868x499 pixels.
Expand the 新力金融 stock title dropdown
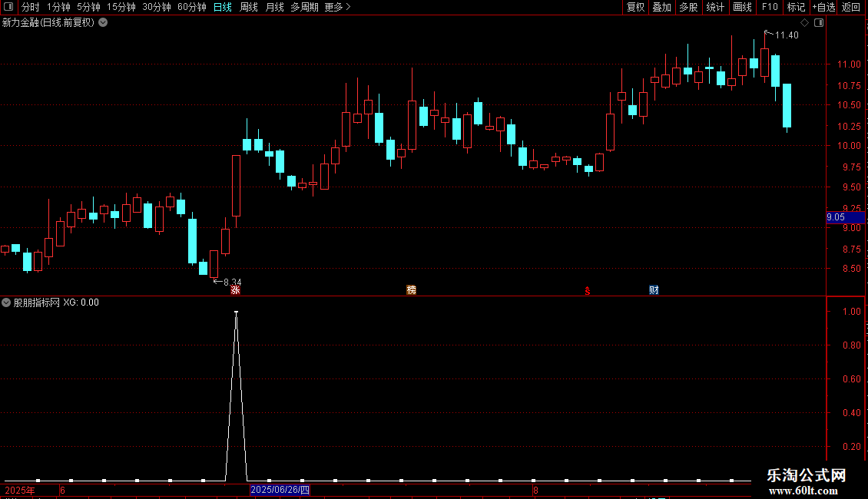pos(103,23)
